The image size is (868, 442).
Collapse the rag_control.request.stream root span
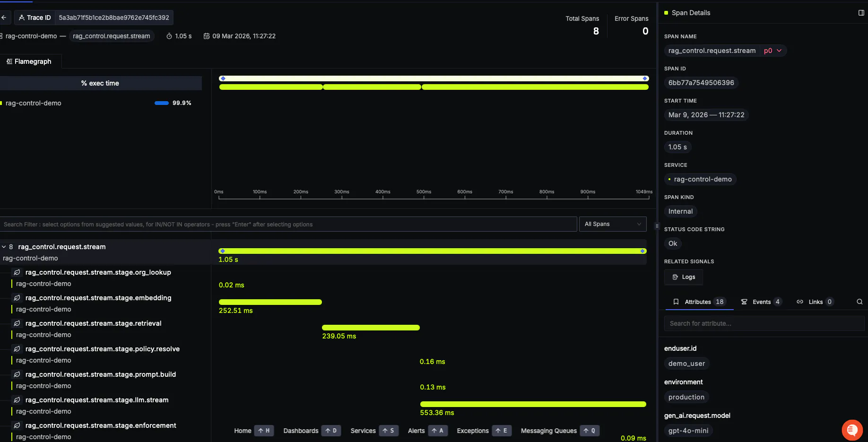[4, 247]
